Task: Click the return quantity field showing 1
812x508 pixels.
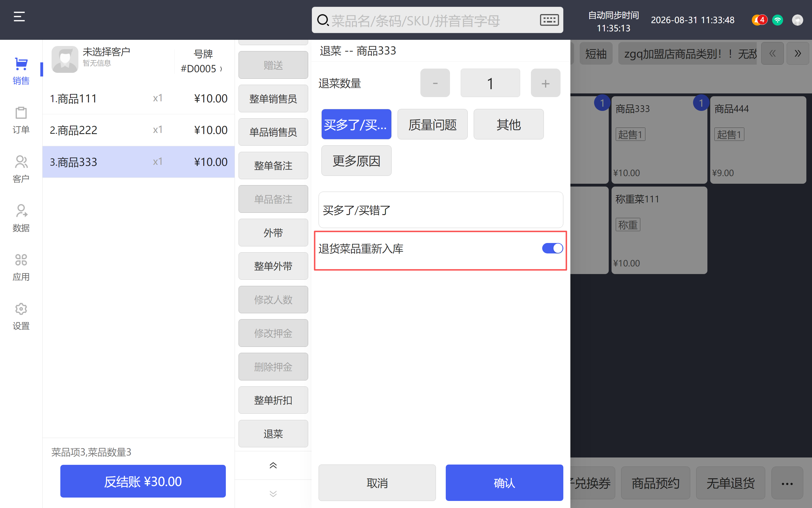Action: [490, 83]
